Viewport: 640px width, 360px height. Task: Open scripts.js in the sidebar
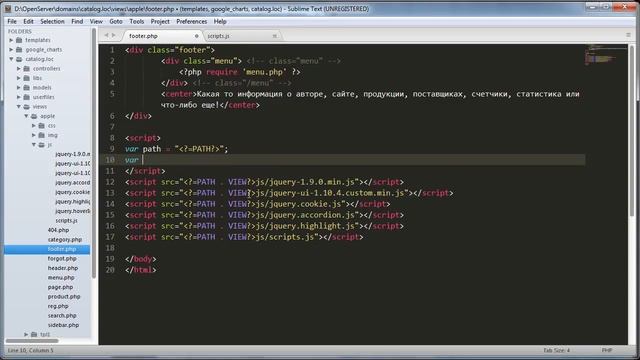click(66, 220)
